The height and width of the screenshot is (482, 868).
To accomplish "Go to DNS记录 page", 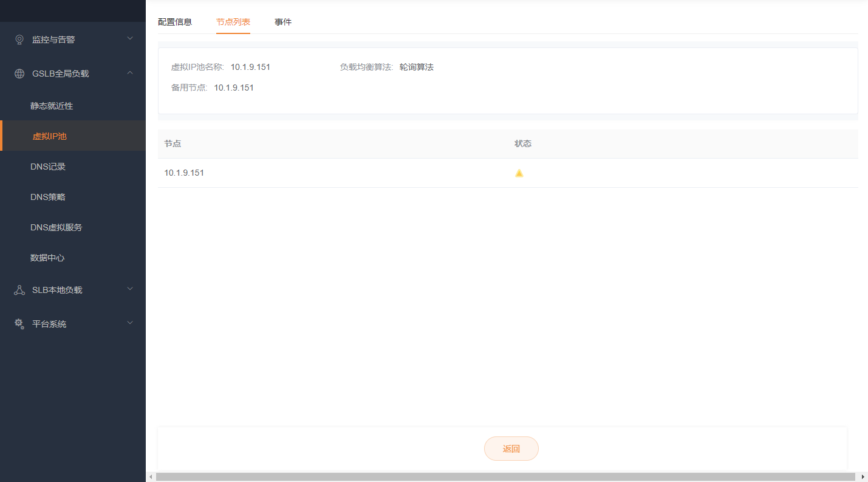I will tap(48, 167).
